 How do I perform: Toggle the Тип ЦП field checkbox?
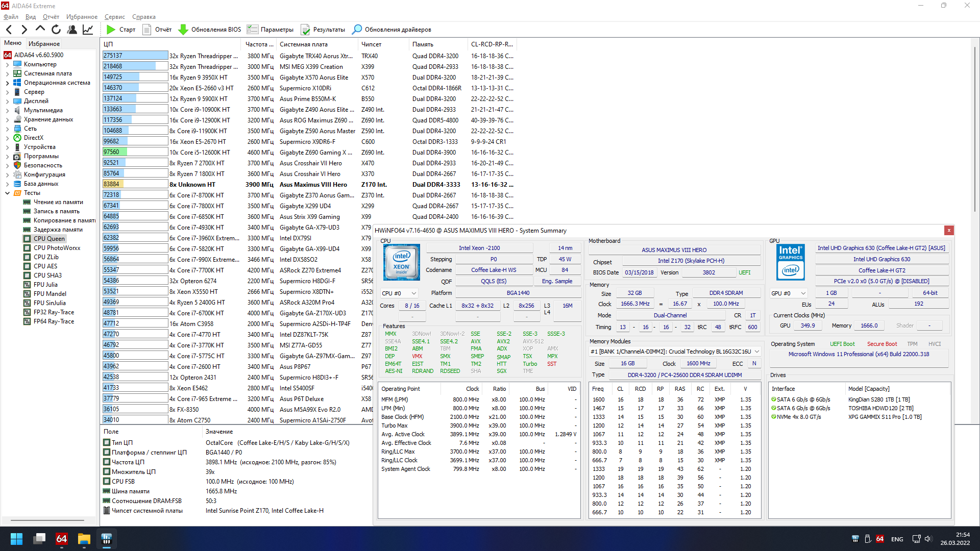tap(107, 442)
